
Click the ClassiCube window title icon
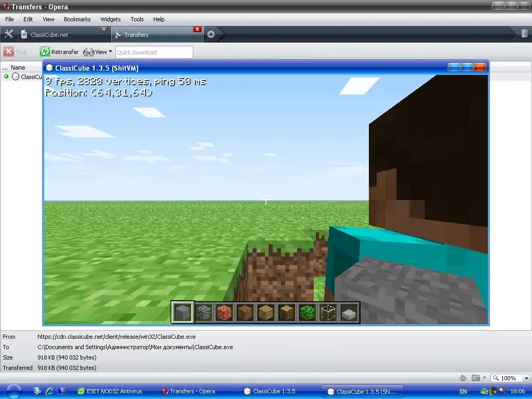(49, 68)
